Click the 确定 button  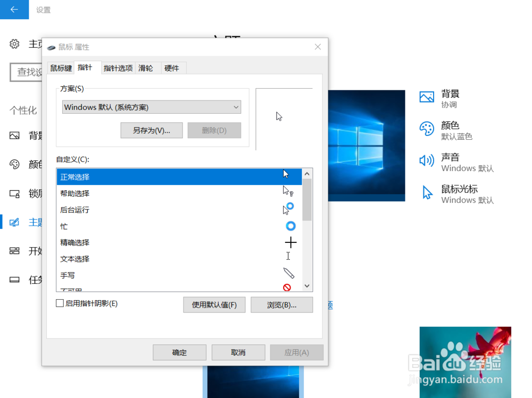click(x=179, y=353)
